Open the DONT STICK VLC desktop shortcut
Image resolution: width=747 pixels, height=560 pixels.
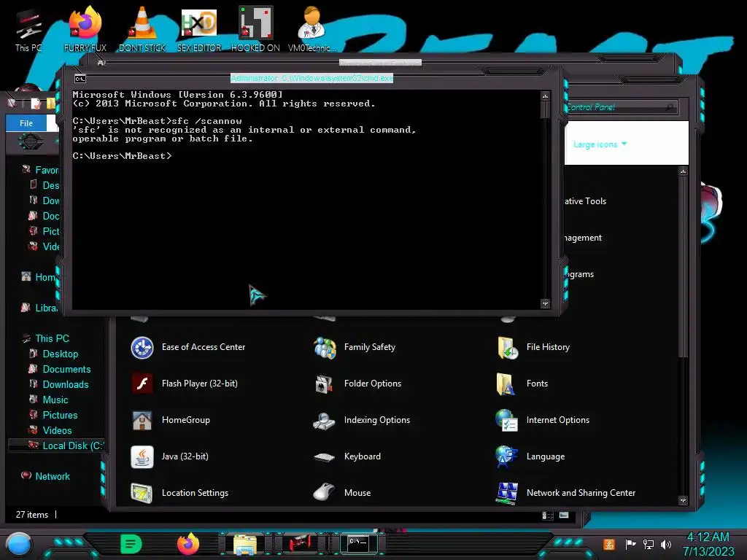click(142, 29)
